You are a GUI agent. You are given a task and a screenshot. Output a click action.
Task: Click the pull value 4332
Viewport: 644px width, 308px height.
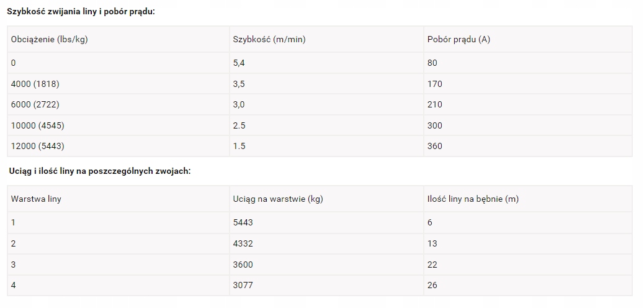click(243, 243)
